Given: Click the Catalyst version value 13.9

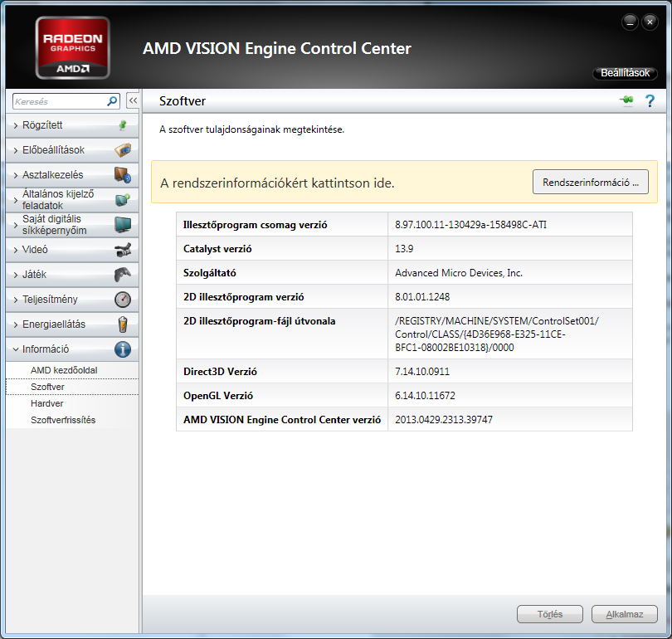Looking at the screenshot, I should [404, 249].
